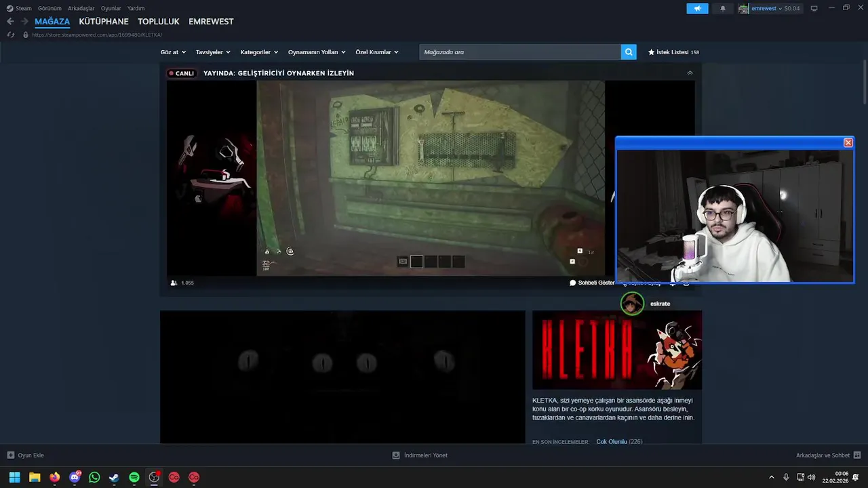Open the Arkadaşlar menu
The image size is (868, 488).
81,8
